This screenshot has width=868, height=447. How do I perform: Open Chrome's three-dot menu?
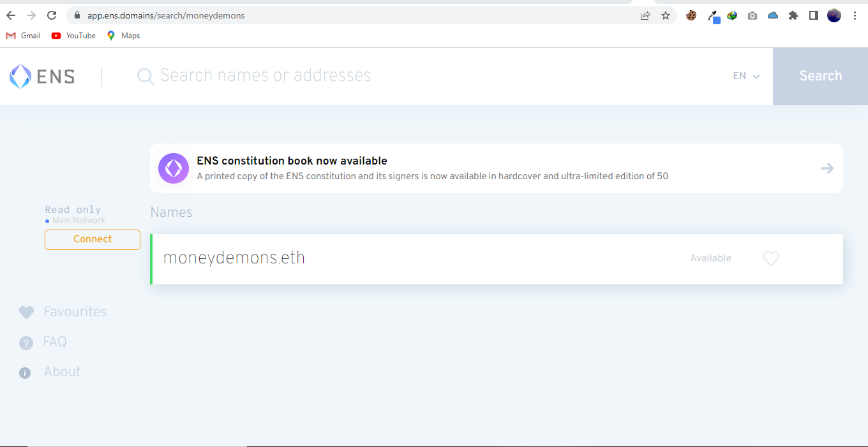[x=855, y=15]
